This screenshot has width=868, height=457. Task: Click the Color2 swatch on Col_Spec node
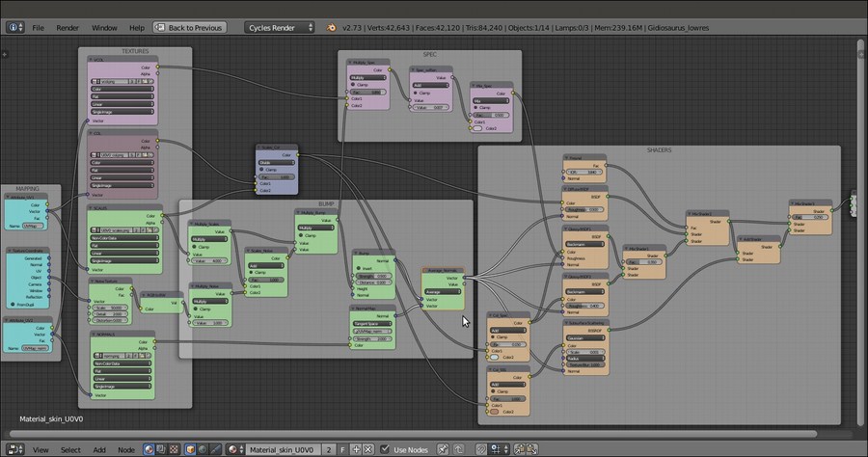tap(495, 358)
